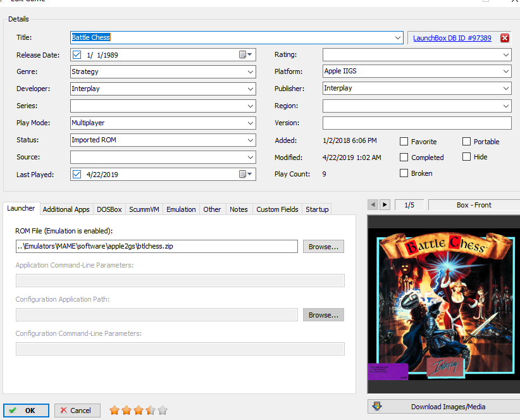Click the Version text field
The height and width of the screenshot is (420, 520).
[417, 123]
